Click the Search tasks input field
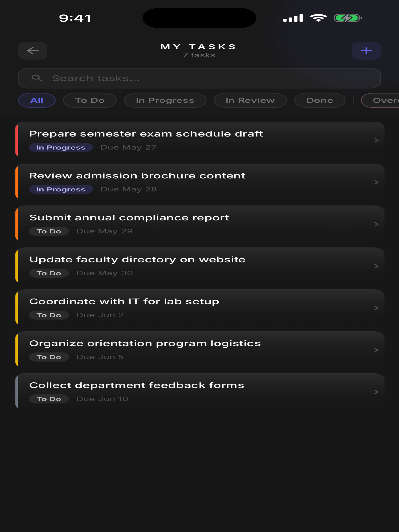 point(199,78)
